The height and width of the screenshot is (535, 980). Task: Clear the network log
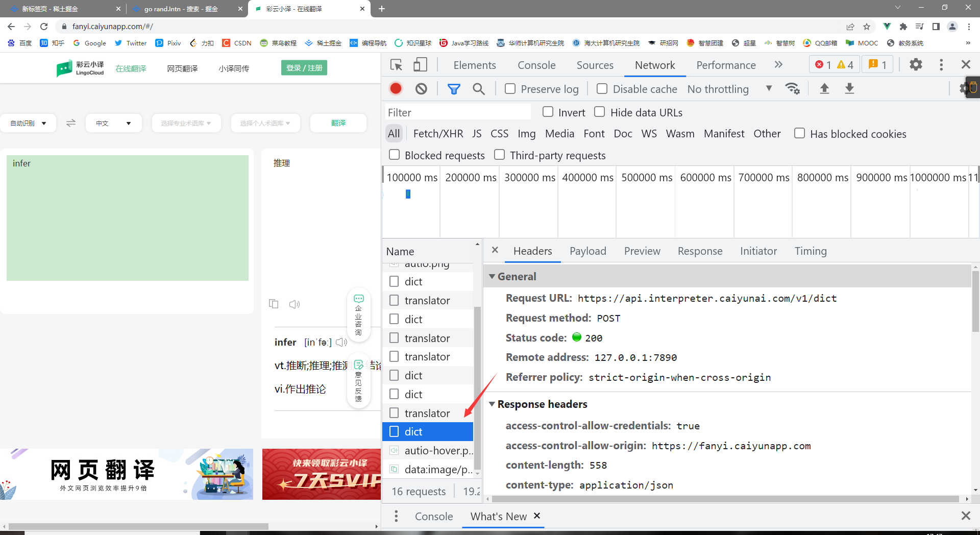click(x=421, y=89)
